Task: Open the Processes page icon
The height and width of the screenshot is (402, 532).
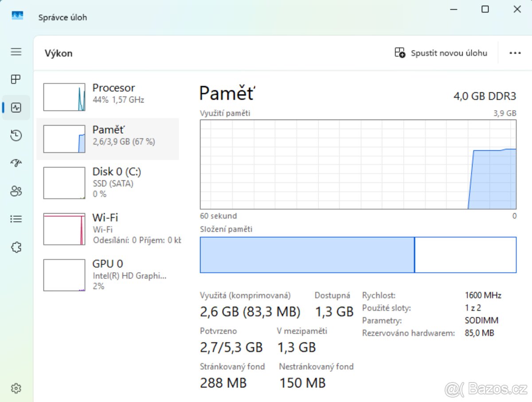Action: pos(16,79)
